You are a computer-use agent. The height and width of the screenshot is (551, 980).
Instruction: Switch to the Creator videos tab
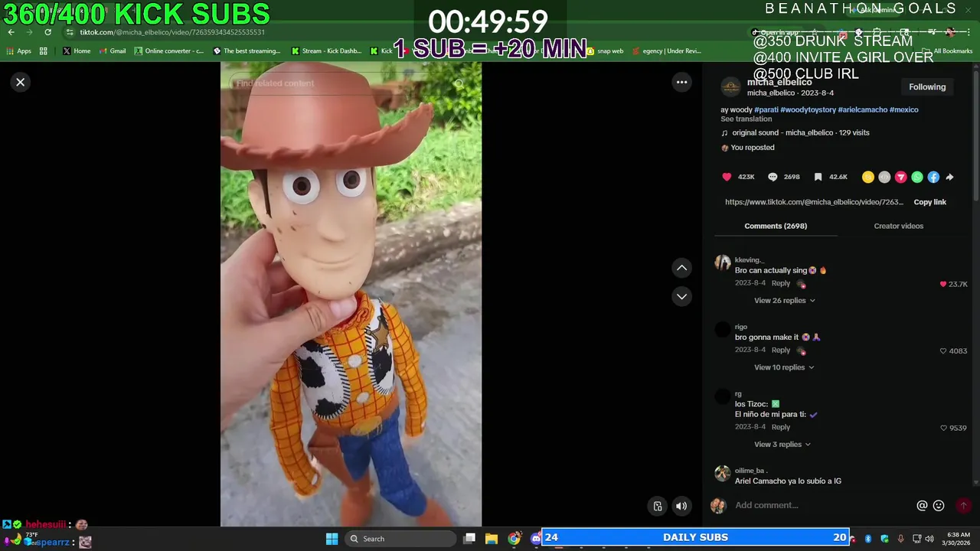click(x=898, y=226)
